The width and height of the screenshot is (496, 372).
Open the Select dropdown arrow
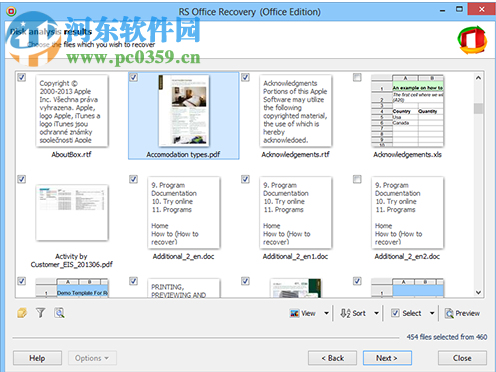(432, 313)
